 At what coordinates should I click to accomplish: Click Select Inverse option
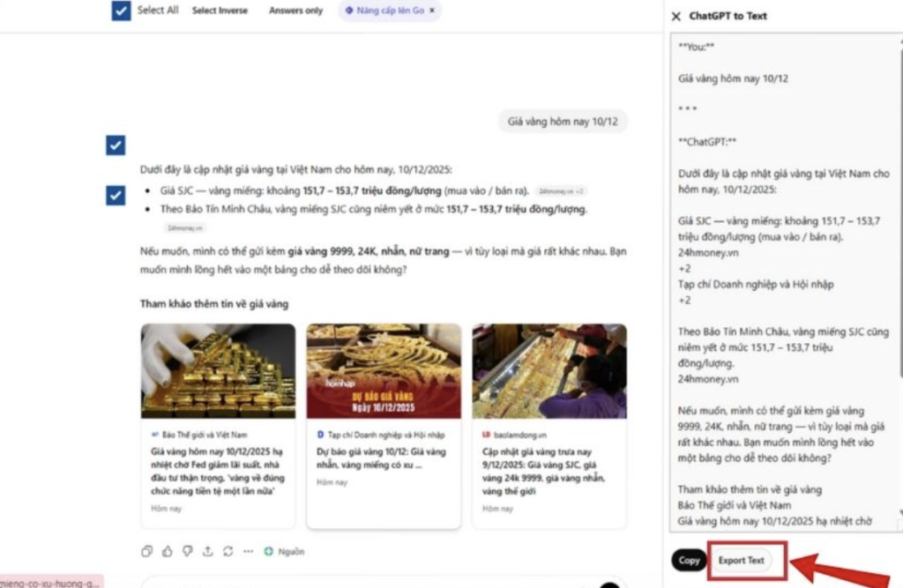tap(220, 11)
